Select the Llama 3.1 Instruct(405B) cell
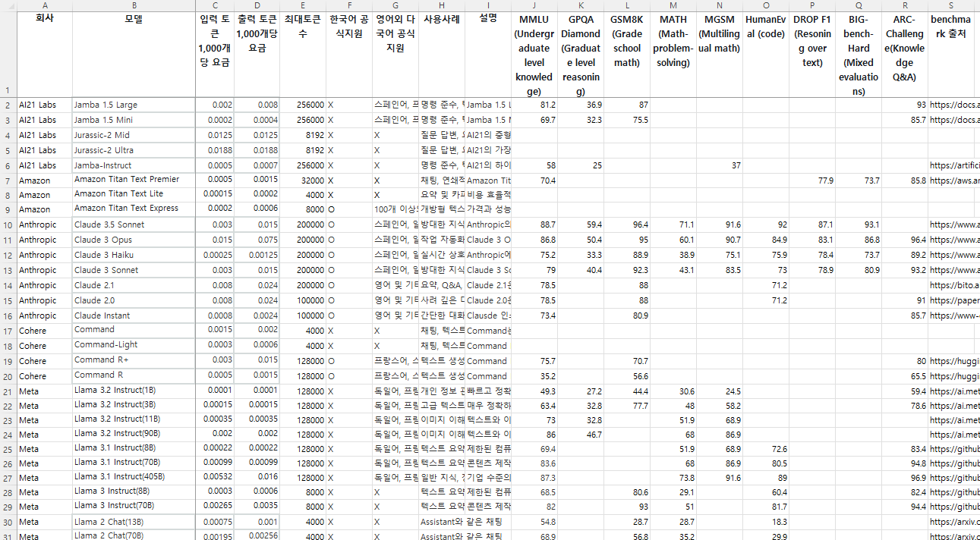 134,477
